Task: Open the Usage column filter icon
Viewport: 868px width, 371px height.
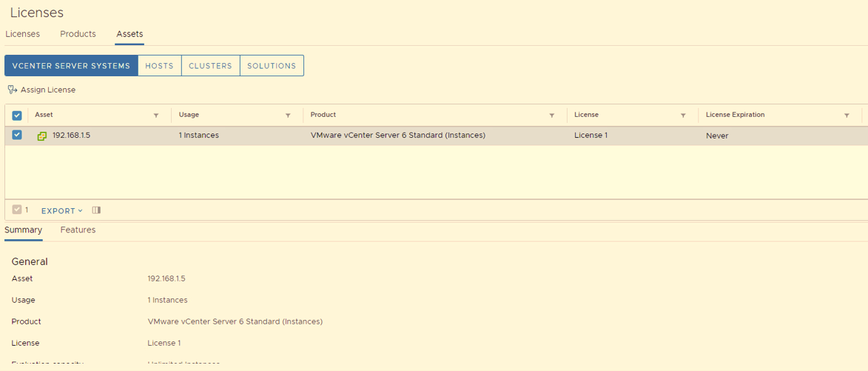Action: click(288, 116)
